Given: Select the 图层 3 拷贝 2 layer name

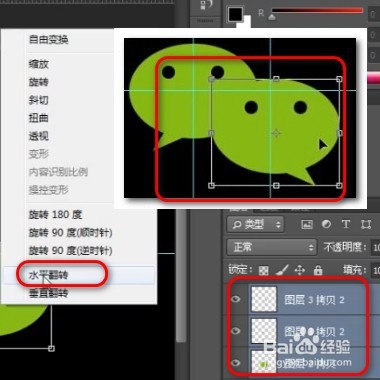Looking at the screenshot, I should tap(314, 300).
